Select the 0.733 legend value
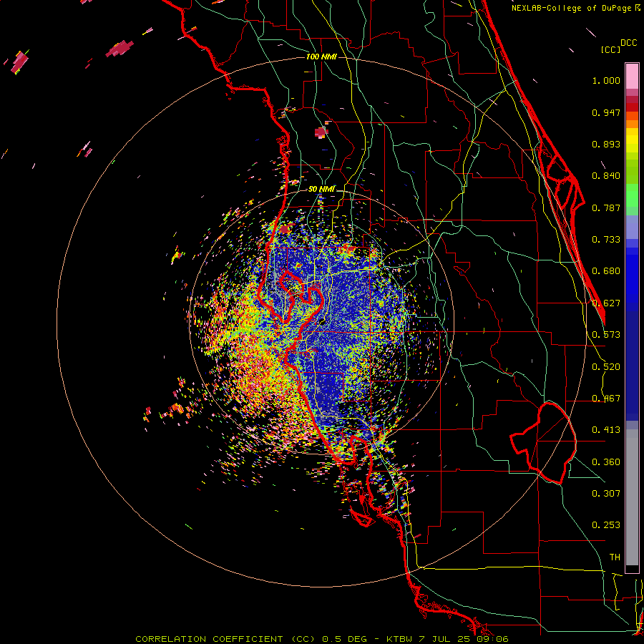This screenshot has width=644, height=644. (606, 240)
